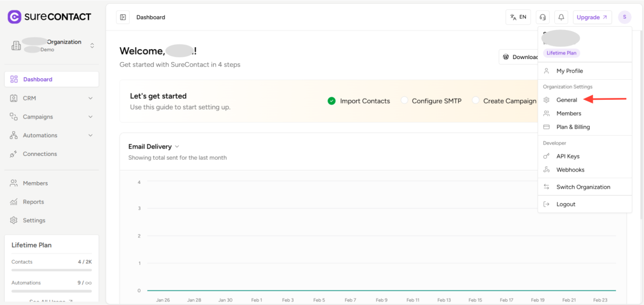Click the My Profile person icon
This screenshot has height=305, width=644.
point(546,71)
